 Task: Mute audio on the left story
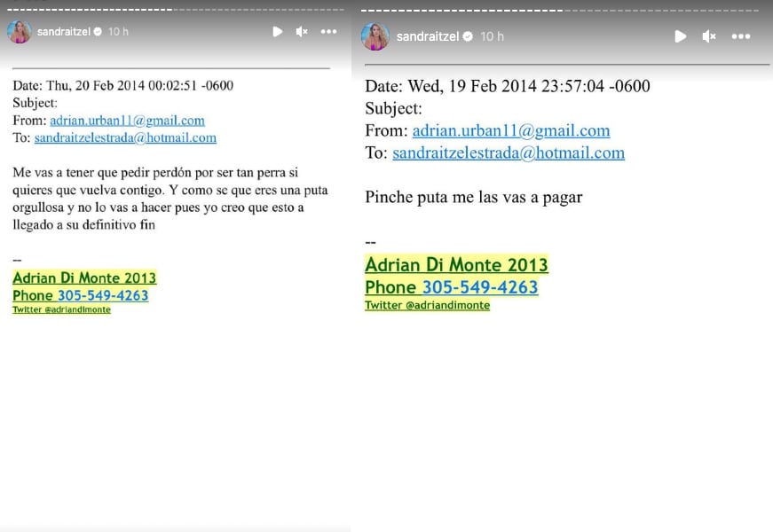(303, 31)
